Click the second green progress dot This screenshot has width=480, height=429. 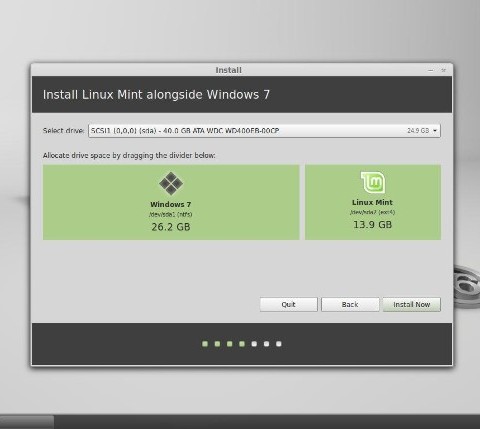pos(217,344)
